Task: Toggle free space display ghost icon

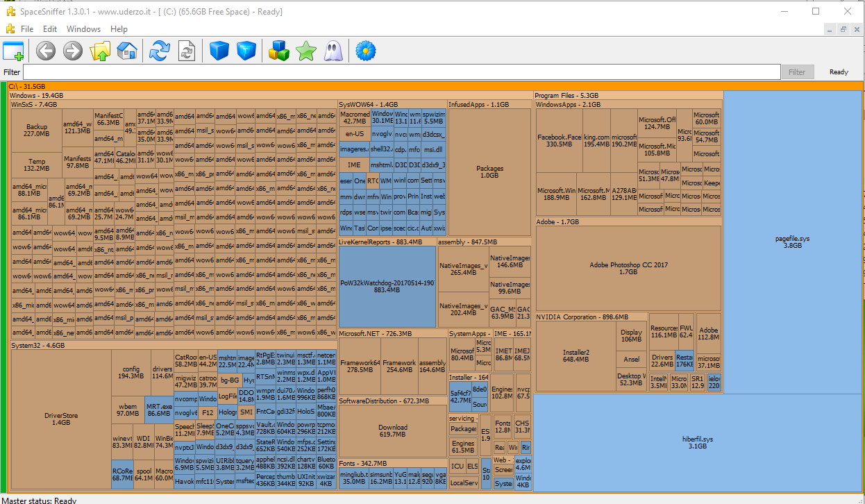Action: 333,51
